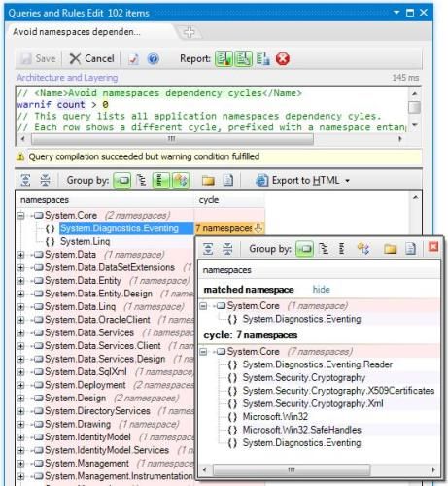Click the Export to HTML browser icon

[261, 181]
